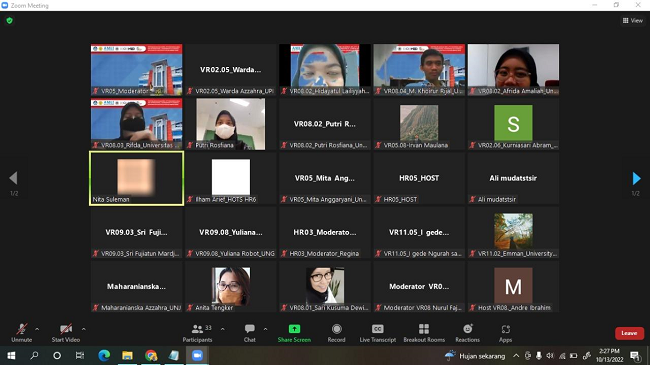Viewport: 650px width, 365px height.
Task: Go to next gallery page with blue arrow
Action: [x=636, y=178]
